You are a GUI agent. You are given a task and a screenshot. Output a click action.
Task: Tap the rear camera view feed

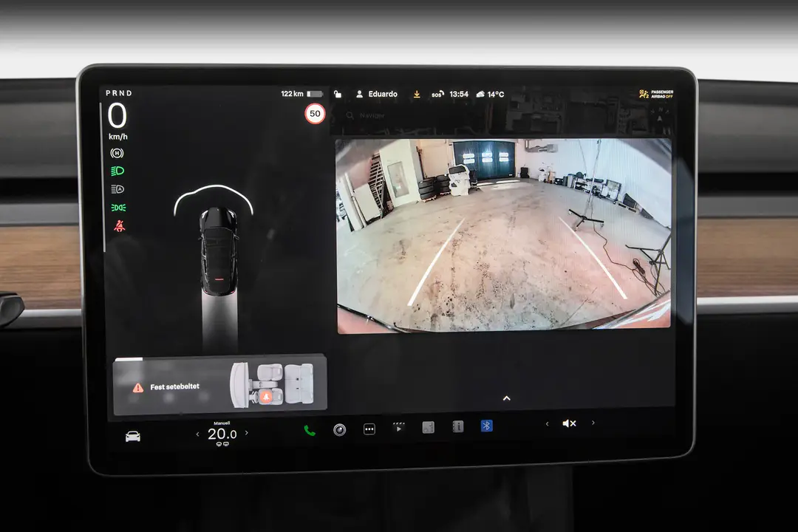point(503,235)
